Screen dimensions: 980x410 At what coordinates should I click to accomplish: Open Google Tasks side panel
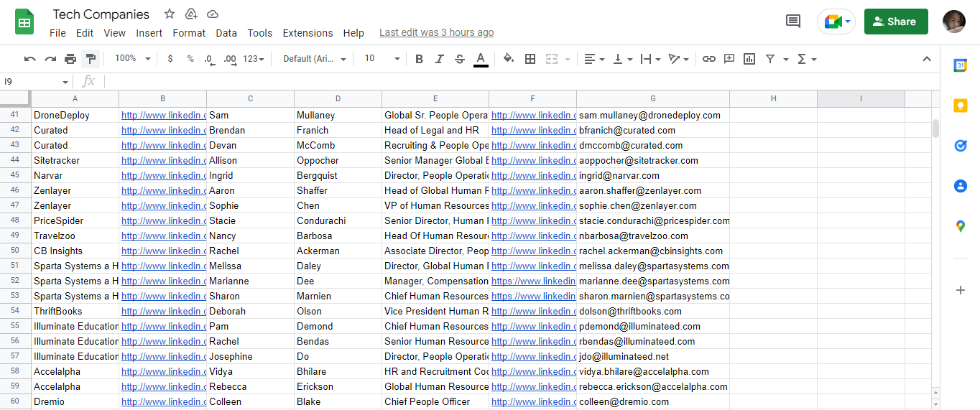coord(961,146)
